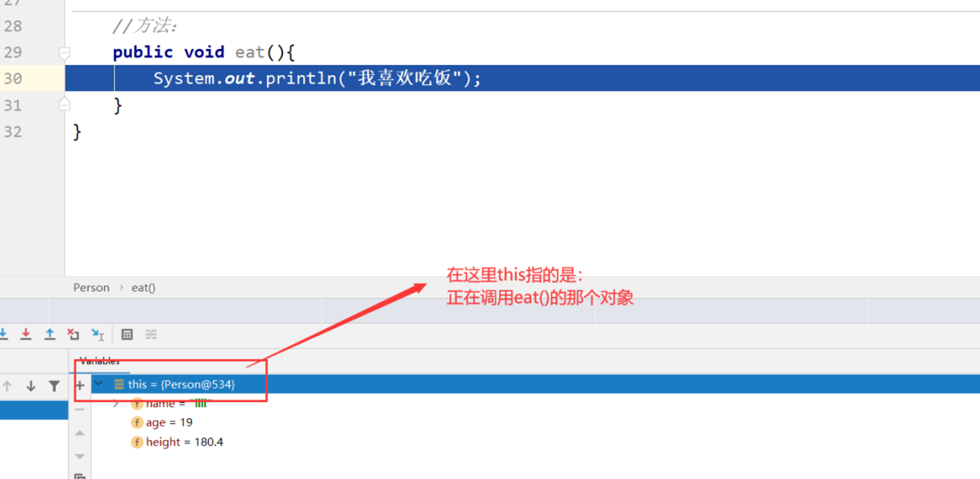Expand the name field node
Viewport: 980px width, 479px height.
116,404
